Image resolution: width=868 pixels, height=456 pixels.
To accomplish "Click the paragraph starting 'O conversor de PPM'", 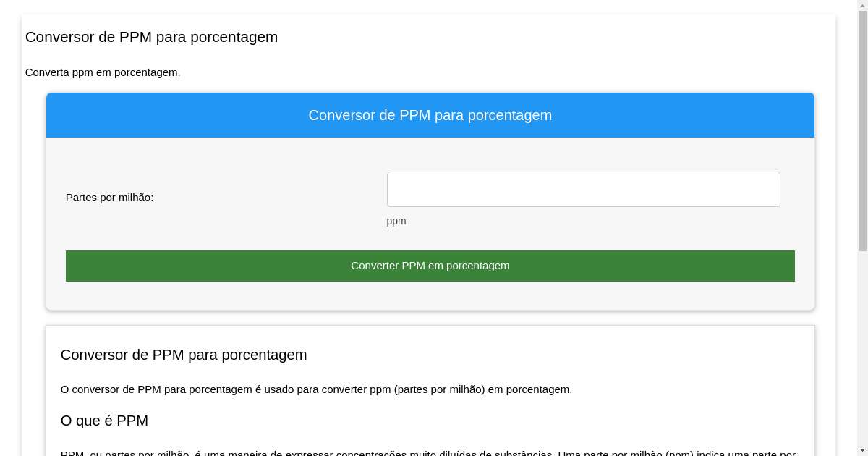I will [x=316, y=389].
